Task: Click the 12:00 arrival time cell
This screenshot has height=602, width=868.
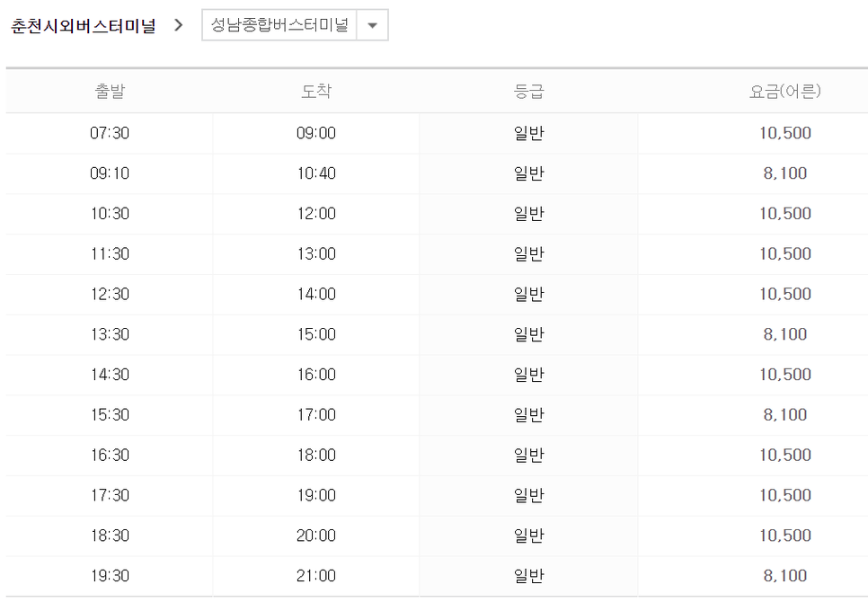Action: [x=316, y=214]
